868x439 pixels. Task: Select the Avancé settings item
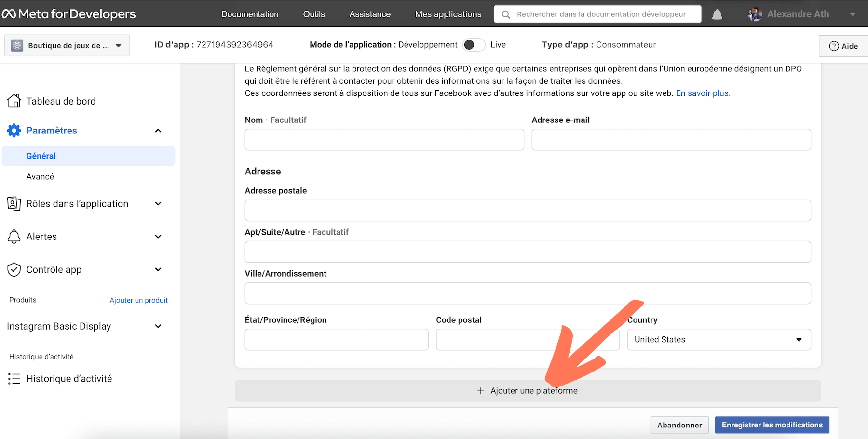pos(40,177)
